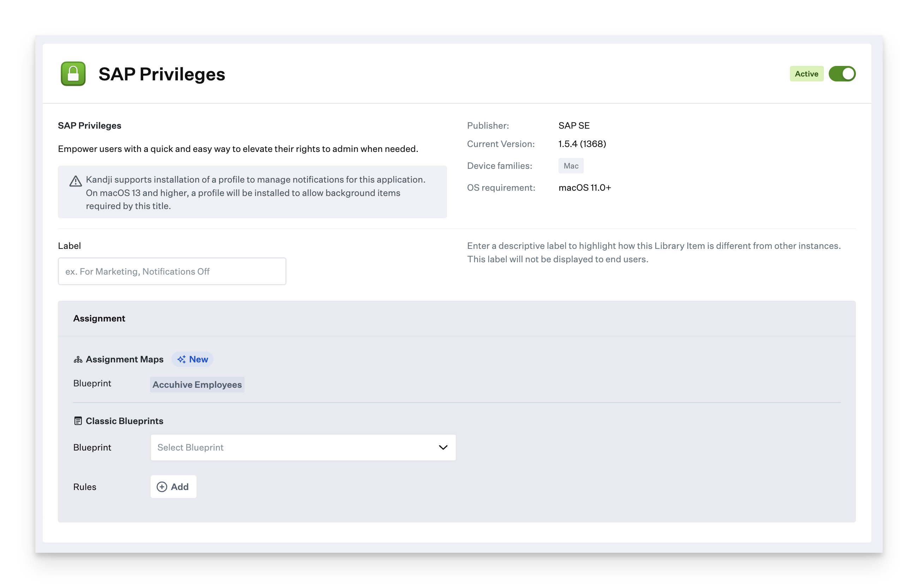Click the sparkle icon in the New badge
The image size is (918, 588).
tap(181, 359)
